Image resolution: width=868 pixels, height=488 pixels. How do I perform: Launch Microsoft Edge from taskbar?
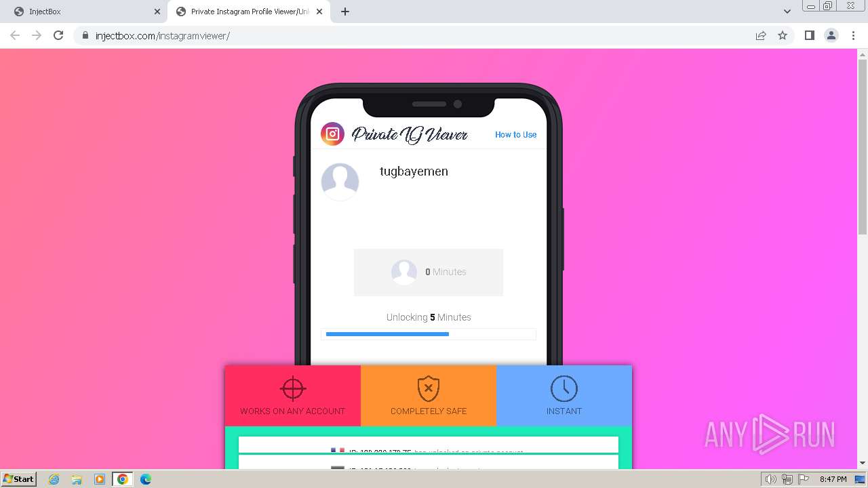click(145, 479)
